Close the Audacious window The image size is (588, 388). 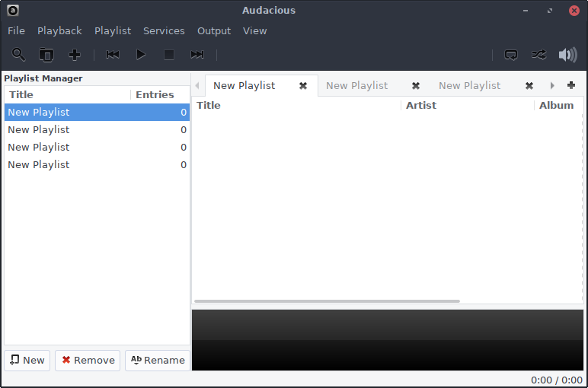coord(574,11)
